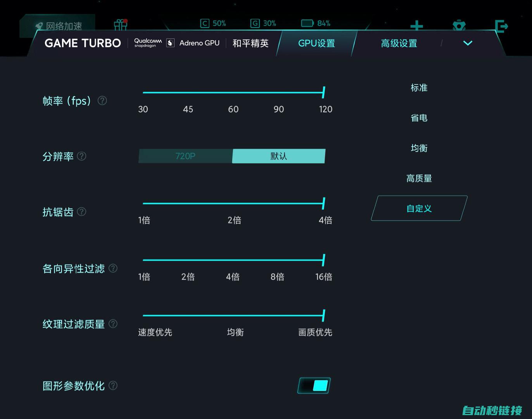
Task: Set anisotropic filtering to 8倍
Action: (278, 277)
